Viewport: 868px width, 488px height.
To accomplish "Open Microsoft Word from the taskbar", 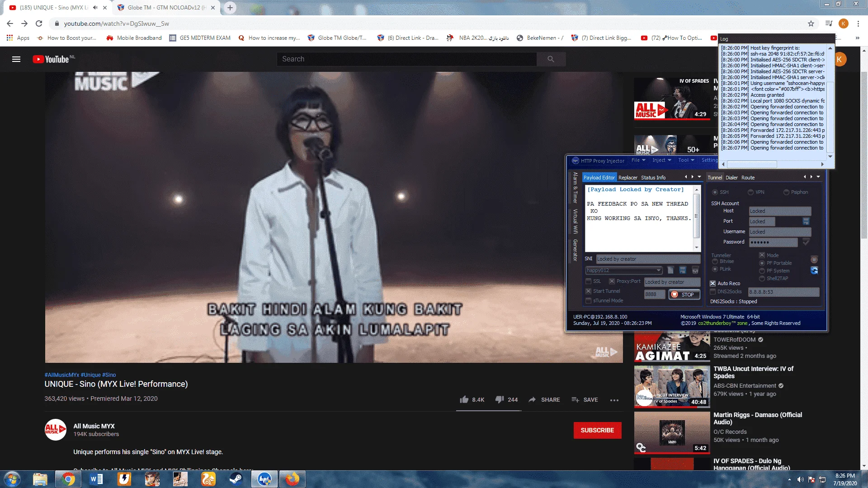I will pos(96,479).
